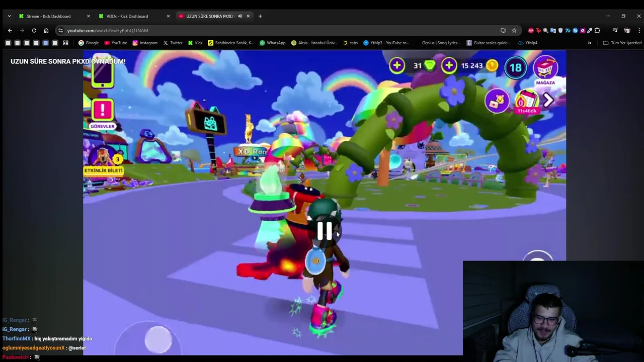Open the 7tv extension icon

click(x=568, y=30)
